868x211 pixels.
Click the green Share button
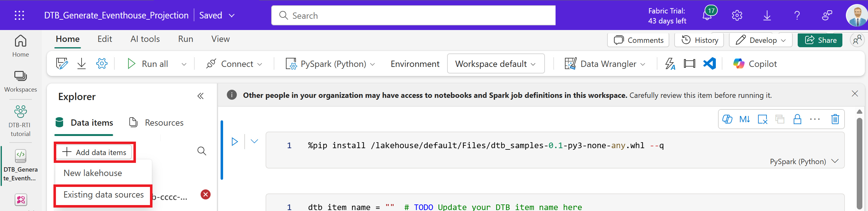[820, 40]
